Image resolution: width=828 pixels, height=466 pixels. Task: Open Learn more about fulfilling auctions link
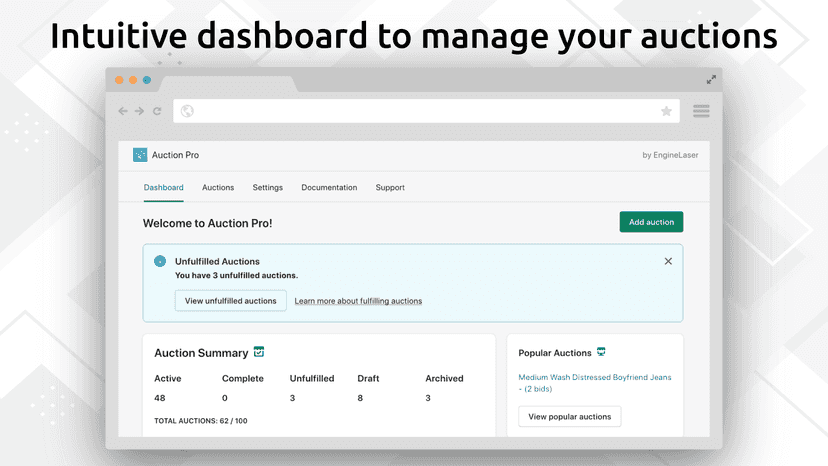(x=358, y=301)
